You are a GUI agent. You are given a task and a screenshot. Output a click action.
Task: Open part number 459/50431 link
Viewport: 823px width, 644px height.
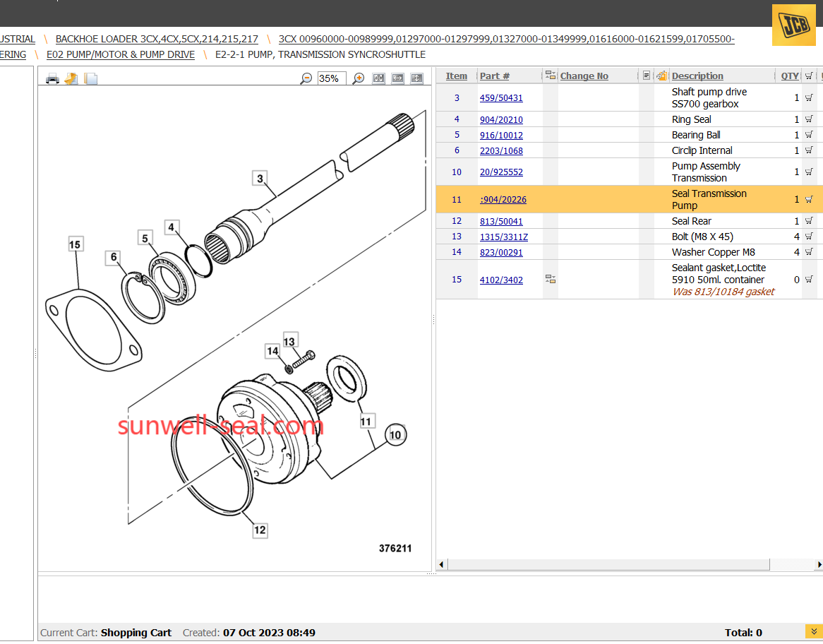click(501, 98)
